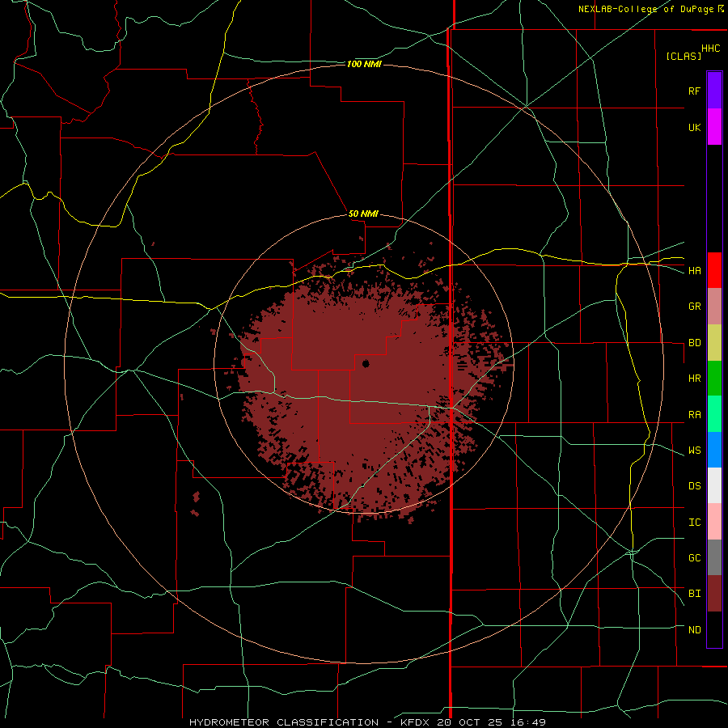Click the RA light-green legend swatch

714,414
